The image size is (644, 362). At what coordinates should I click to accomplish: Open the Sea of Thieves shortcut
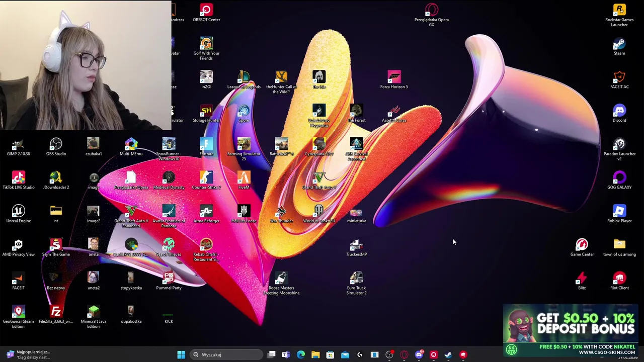pyautogui.click(x=169, y=248)
